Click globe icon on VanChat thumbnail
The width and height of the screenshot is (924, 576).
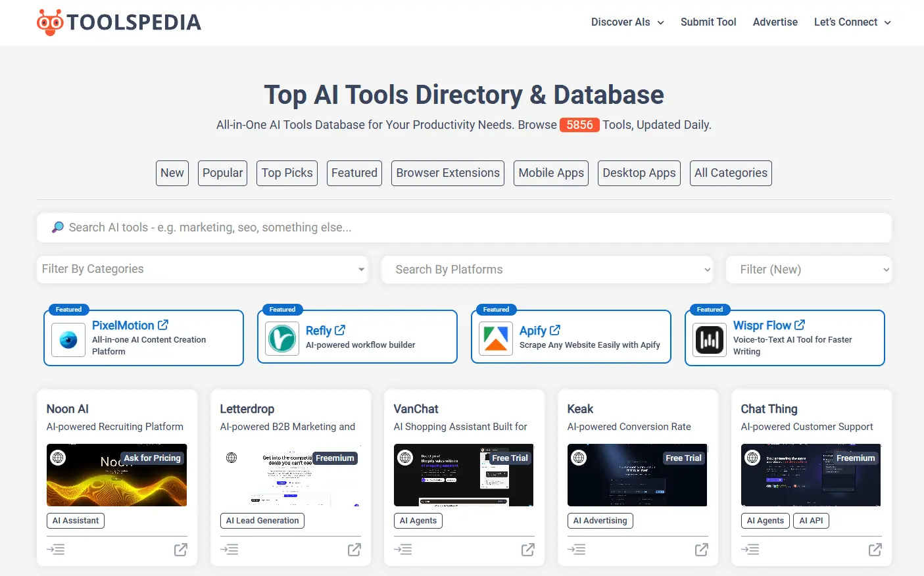[x=405, y=458]
